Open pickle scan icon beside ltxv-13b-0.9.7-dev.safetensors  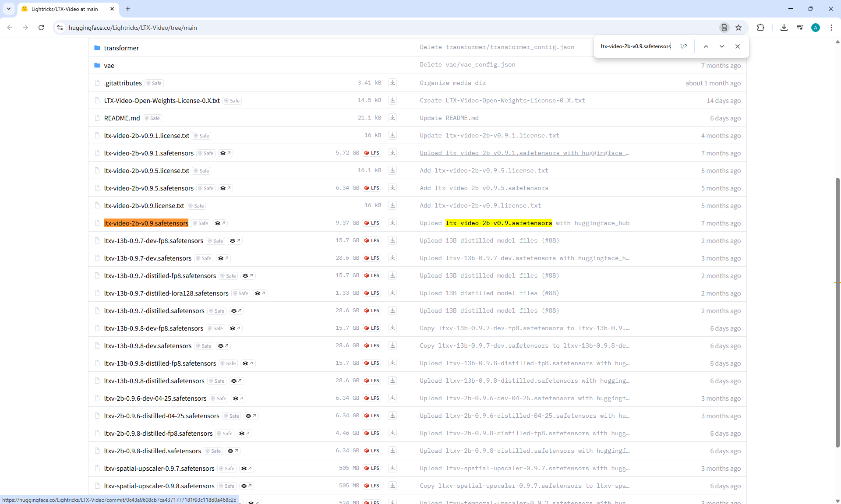pyautogui.click(x=223, y=258)
